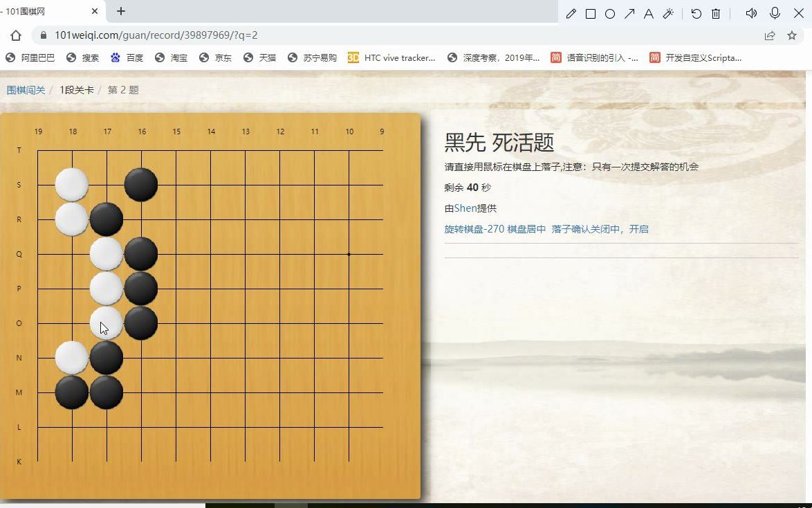Open a new browser tab

click(x=120, y=11)
